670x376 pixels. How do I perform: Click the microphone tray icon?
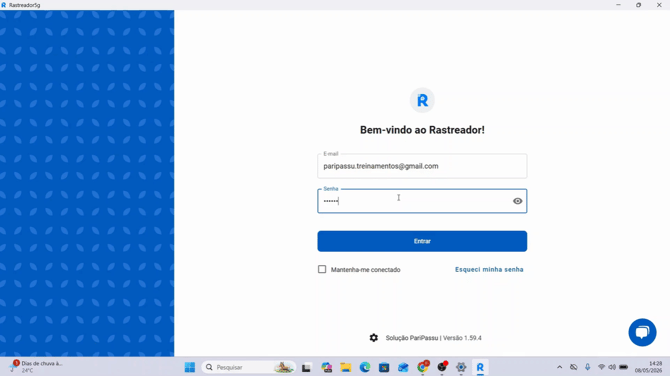588,367
